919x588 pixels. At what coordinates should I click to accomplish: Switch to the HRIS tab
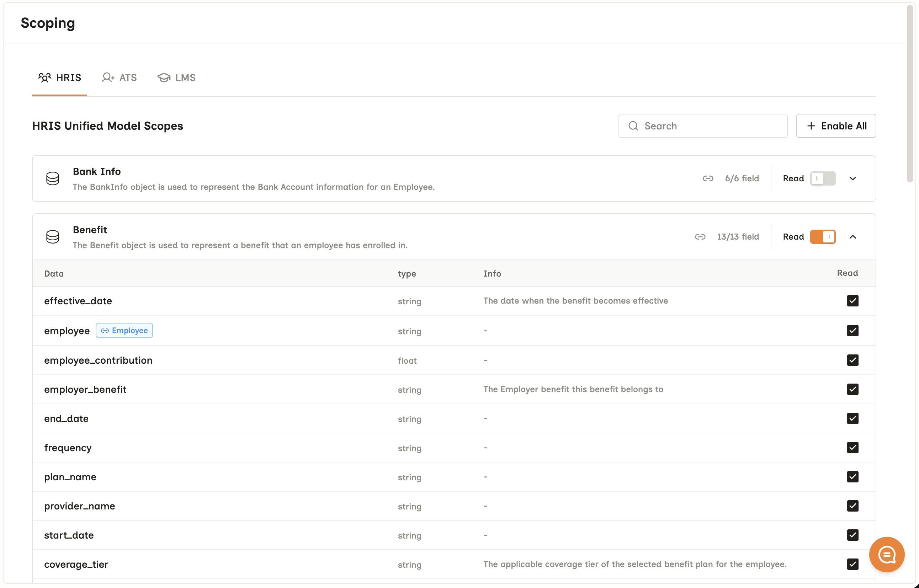[60, 78]
